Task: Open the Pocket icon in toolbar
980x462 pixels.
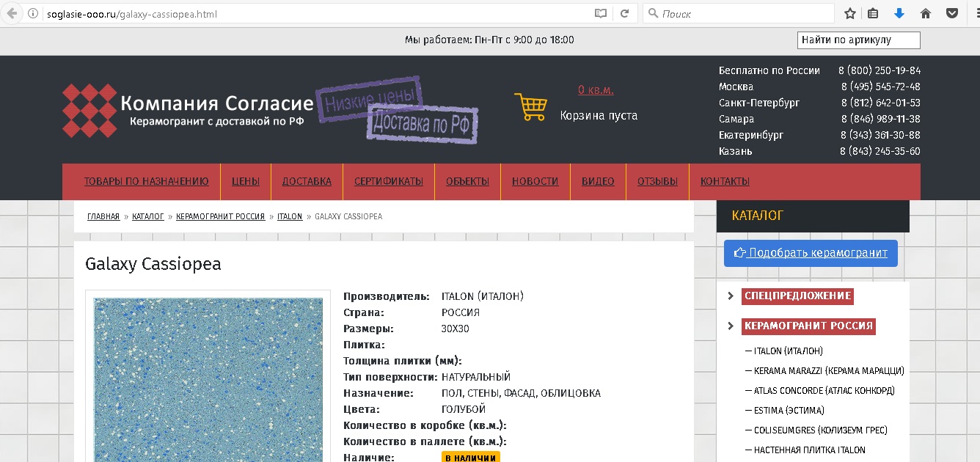Action: [x=951, y=13]
